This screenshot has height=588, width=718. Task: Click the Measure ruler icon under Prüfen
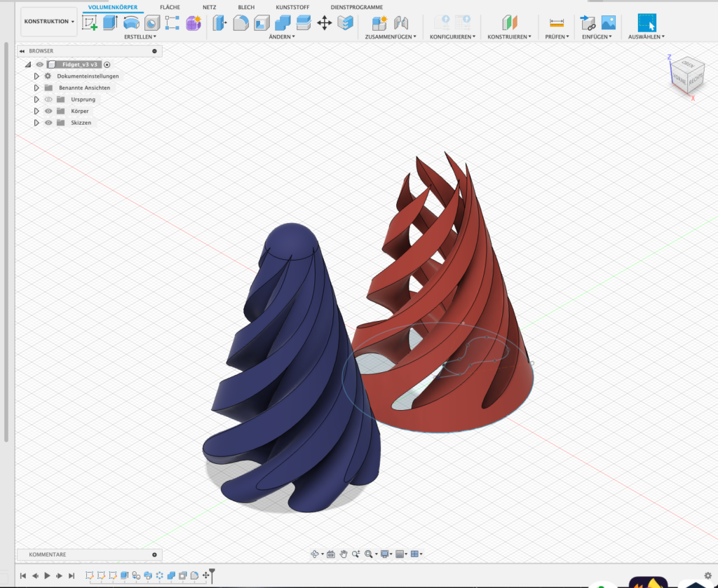pos(557,23)
